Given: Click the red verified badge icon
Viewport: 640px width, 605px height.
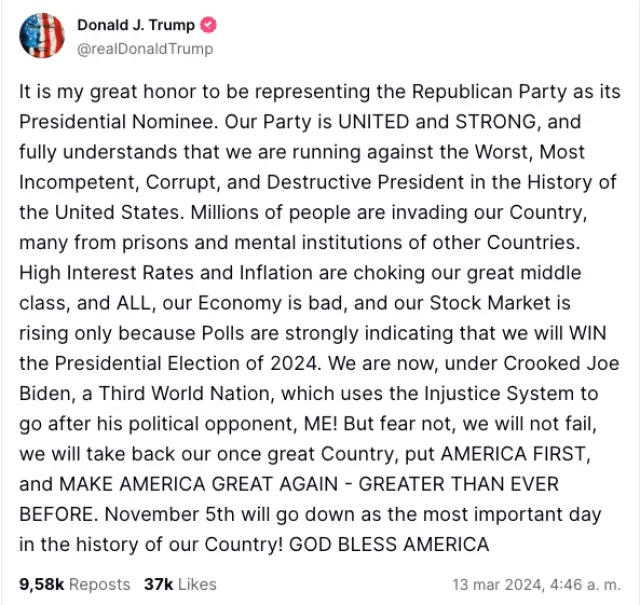Looking at the screenshot, I should (209, 26).
